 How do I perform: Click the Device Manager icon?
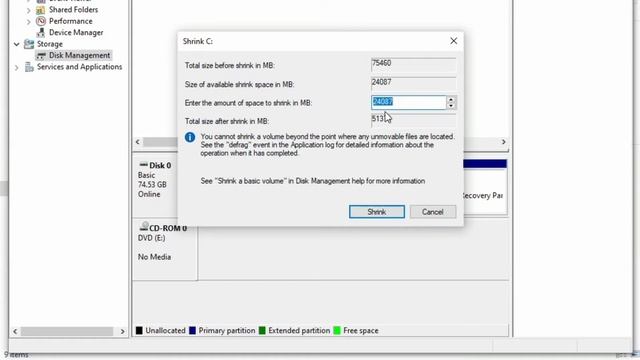[40, 32]
